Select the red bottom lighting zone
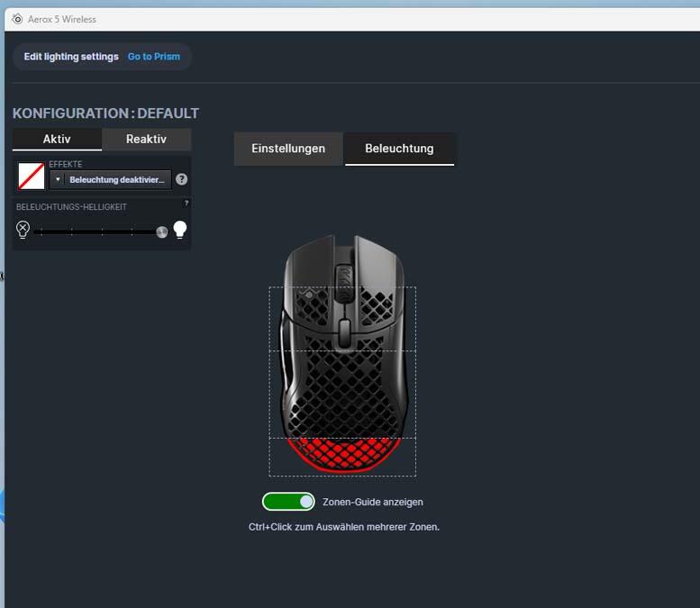The height and width of the screenshot is (608, 700). pyautogui.click(x=342, y=456)
